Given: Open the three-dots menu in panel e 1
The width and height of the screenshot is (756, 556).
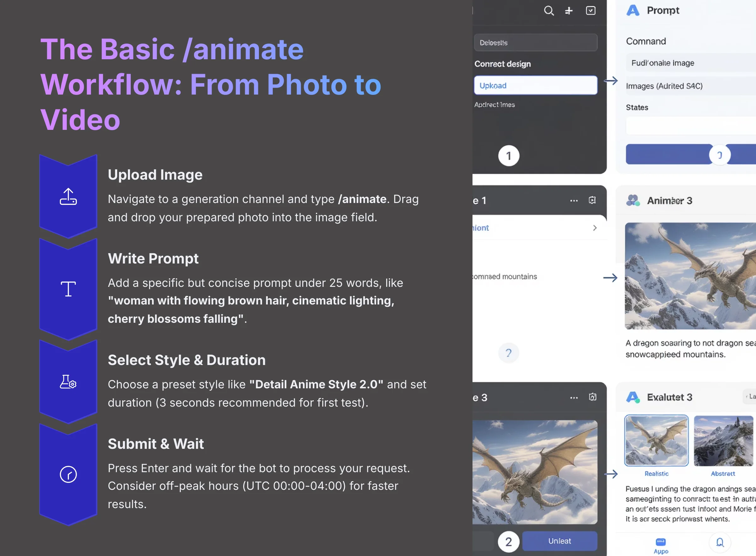Looking at the screenshot, I should click(x=574, y=200).
